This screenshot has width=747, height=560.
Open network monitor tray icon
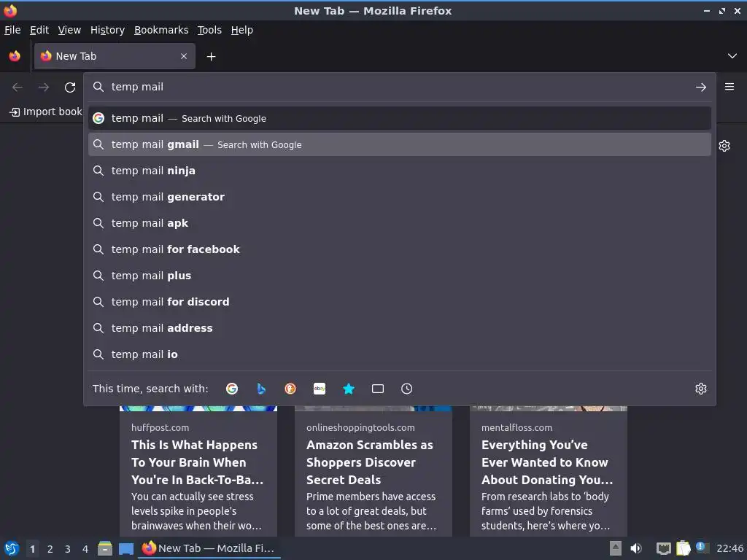664,548
